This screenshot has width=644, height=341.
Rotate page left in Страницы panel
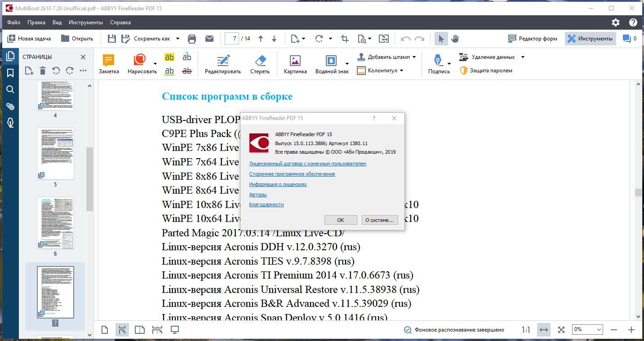(56, 71)
